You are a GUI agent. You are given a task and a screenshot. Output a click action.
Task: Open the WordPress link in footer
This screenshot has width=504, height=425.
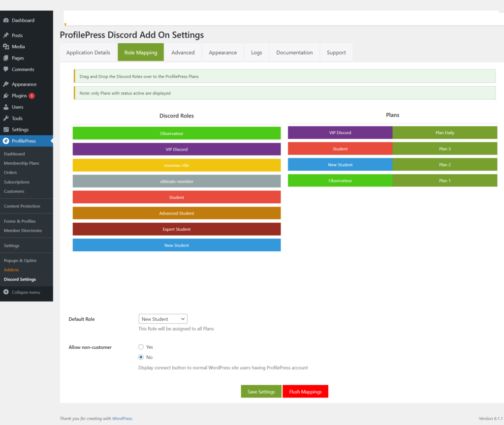click(x=122, y=419)
